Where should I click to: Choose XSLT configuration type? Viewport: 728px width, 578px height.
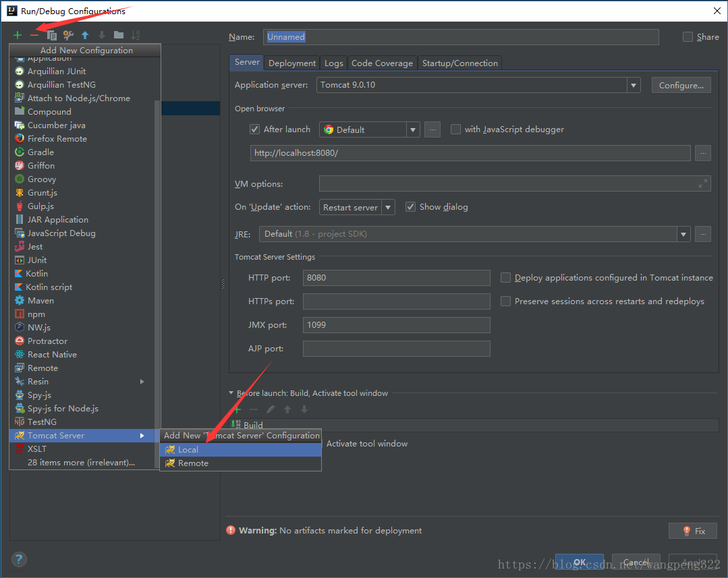tap(82, 449)
